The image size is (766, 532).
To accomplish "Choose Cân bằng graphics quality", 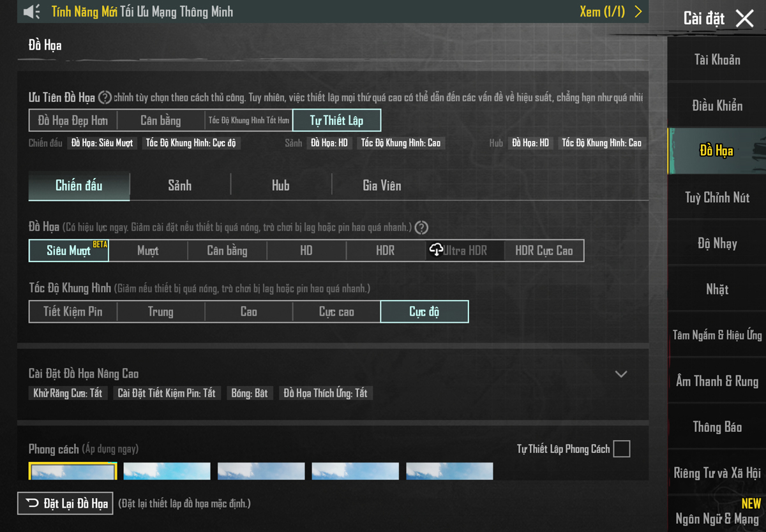I will pyautogui.click(x=227, y=251).
